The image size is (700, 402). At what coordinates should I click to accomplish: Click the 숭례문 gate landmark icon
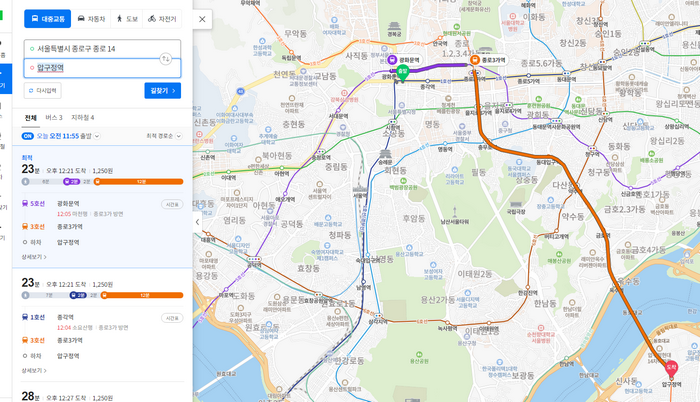[385, 155]
